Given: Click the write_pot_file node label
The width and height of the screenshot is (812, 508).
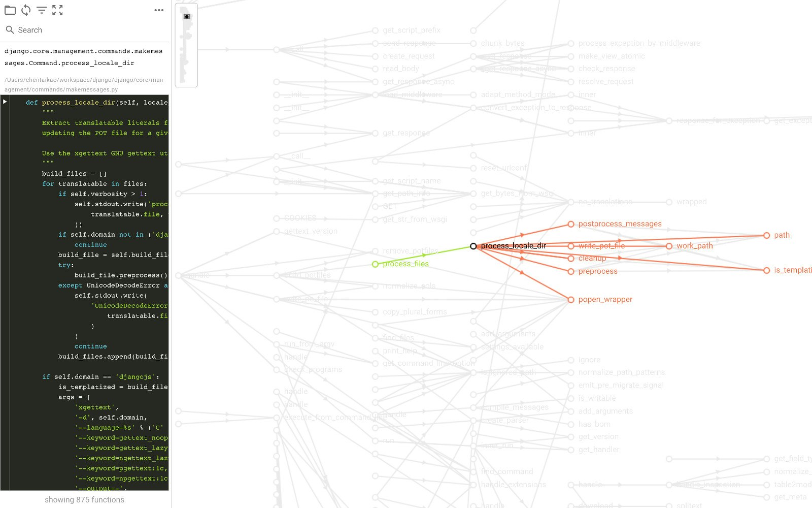Looking at the screenshot, I should click(602, 245).
